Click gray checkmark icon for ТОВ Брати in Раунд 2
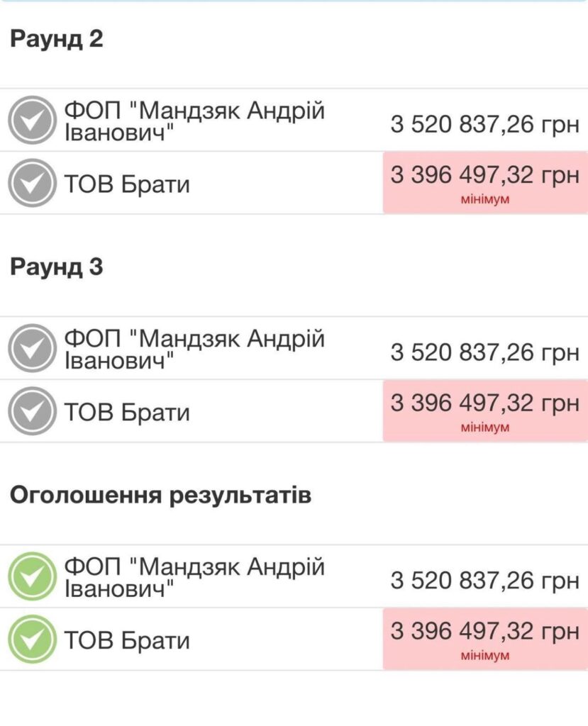This screenshot has width=588, height=726. pyautogui.click(x=32, y=183)
